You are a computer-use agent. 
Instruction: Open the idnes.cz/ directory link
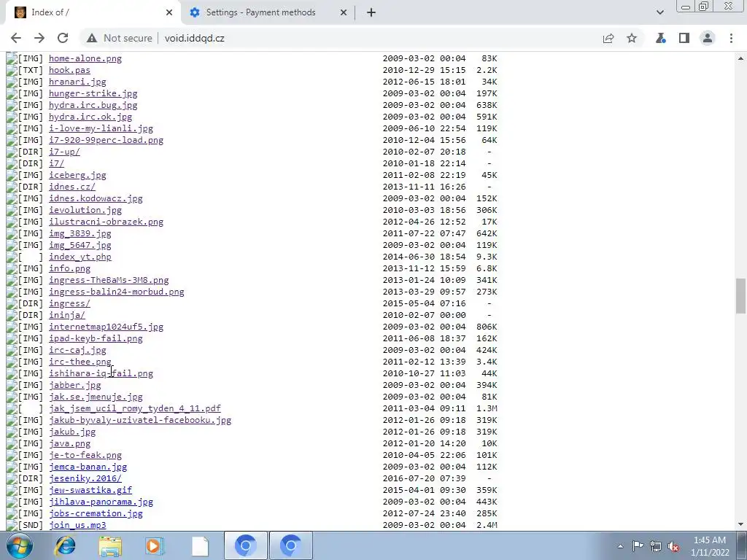(x=72, y=187)
